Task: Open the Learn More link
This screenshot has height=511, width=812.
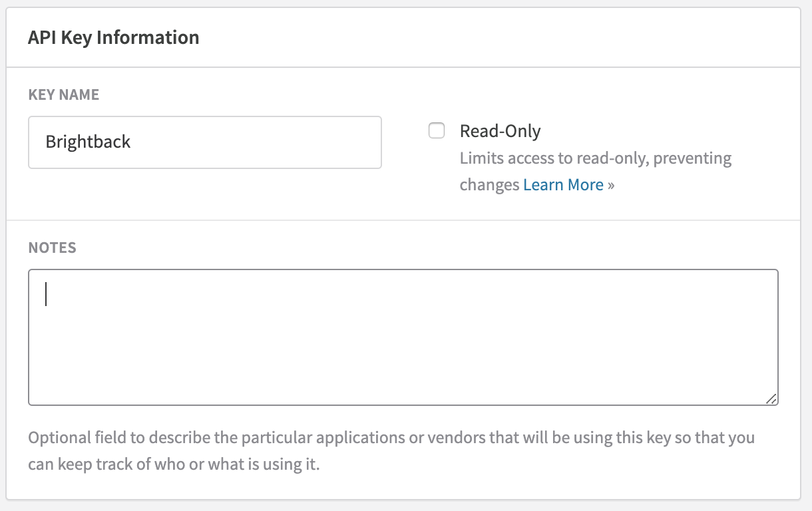Action: pos(563,185)
